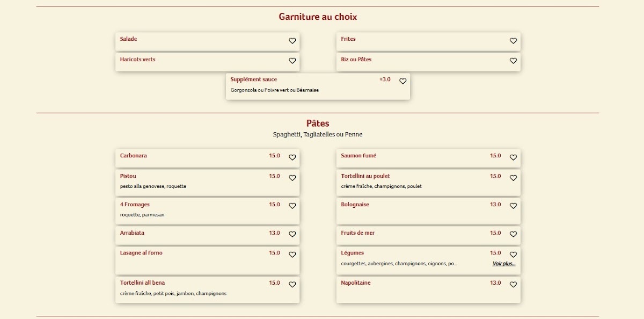The image size is (644, 319).
Task: Toggle heart for 4 Fromages
Action: [x=292, y=206]
